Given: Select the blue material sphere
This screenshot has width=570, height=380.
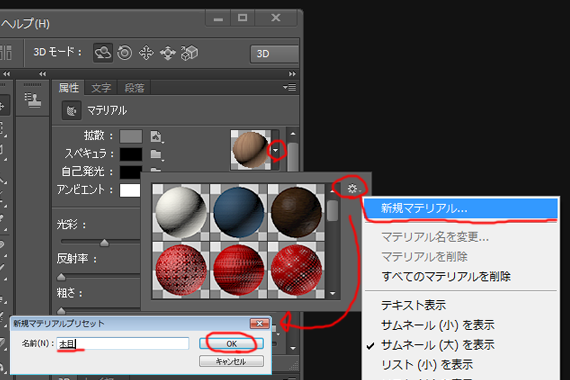Looking at the screenshot, I should point(238,212).
